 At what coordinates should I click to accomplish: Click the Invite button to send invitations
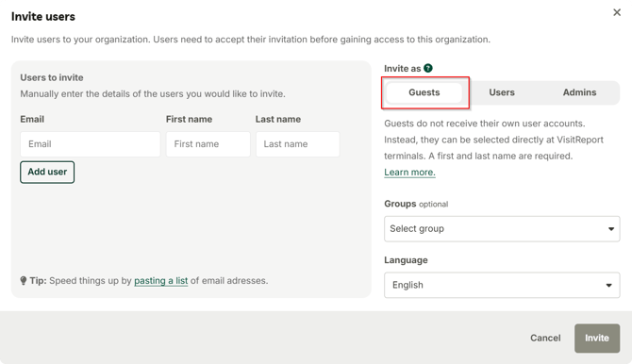coord(597,339)
